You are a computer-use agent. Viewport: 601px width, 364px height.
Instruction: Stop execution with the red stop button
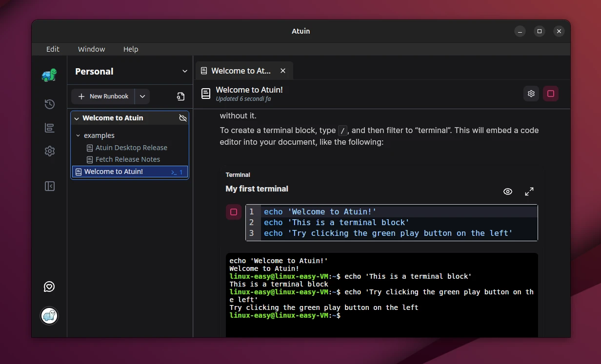point(551,93)
